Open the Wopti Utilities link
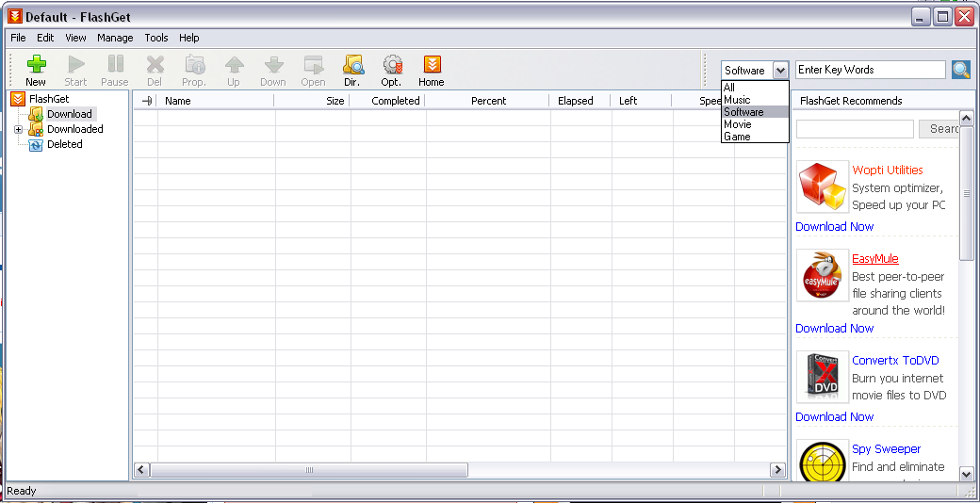The height and width of the screenshot is (503, 980). [888, 170]
